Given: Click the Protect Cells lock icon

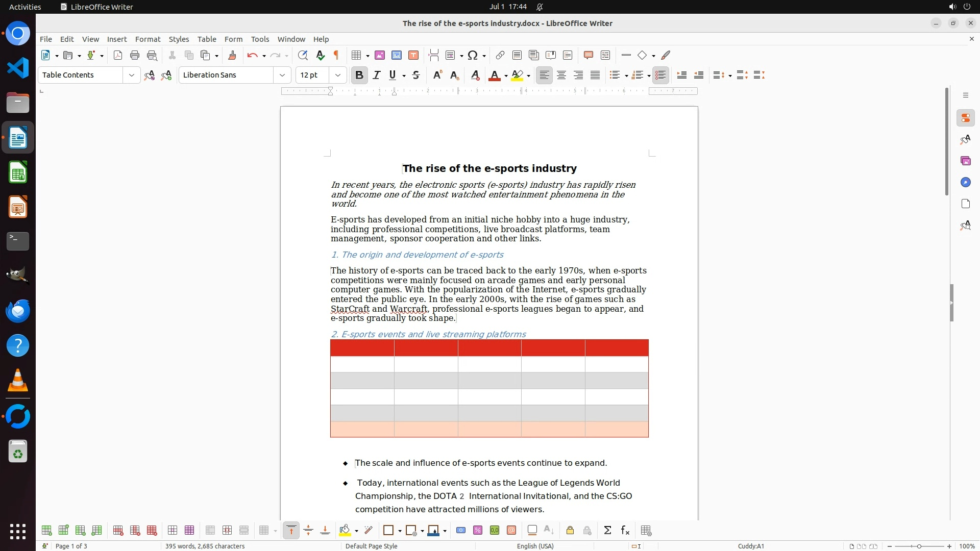Looking at the screenshot, I should tap(570, 531).
